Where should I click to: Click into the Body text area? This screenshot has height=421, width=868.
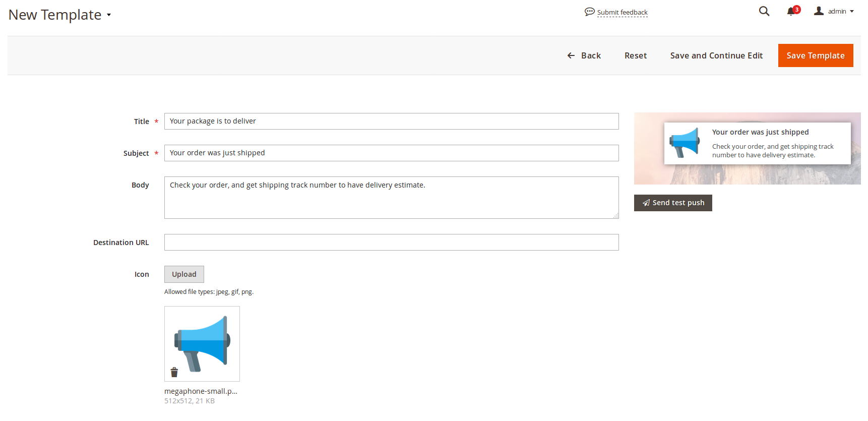point(391,198)
